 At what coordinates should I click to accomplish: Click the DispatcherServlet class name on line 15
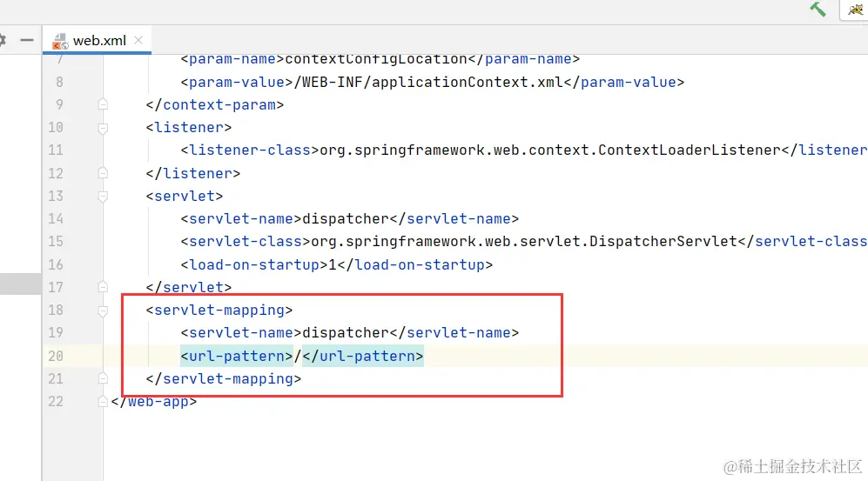coord(663,242)
